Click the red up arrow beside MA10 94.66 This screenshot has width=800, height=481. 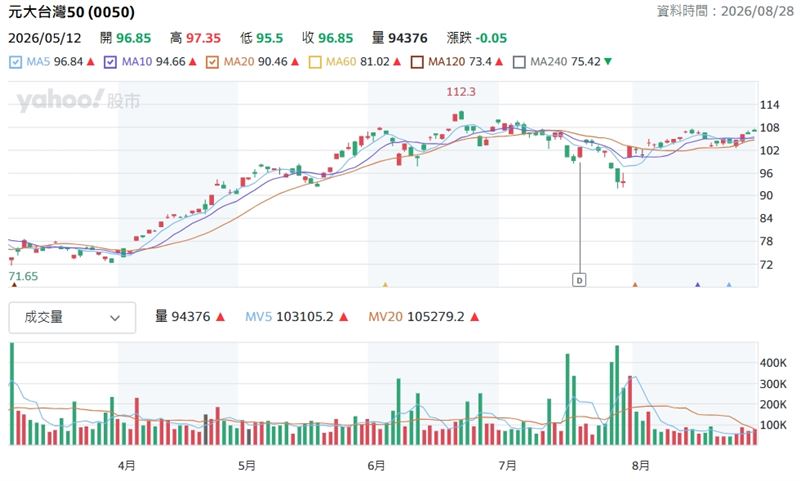193,62
